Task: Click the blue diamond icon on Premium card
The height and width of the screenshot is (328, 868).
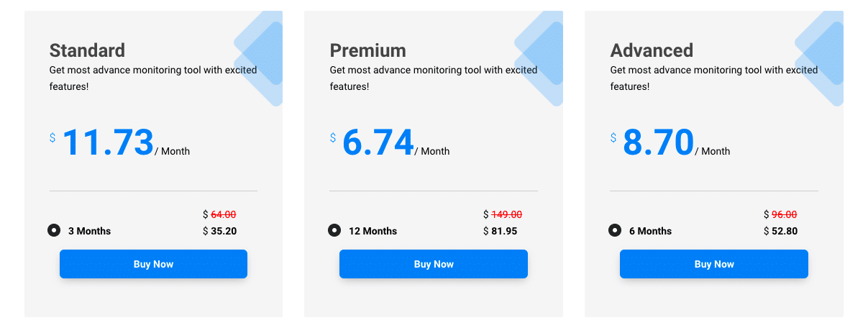Action: (x=539, y=58)
